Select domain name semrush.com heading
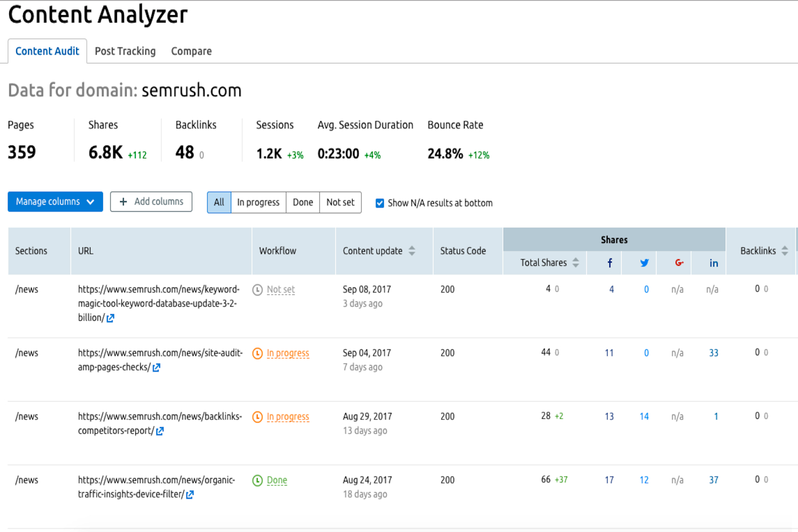The width and height of the screenshot is (798, 532). (x=191, y=91)
